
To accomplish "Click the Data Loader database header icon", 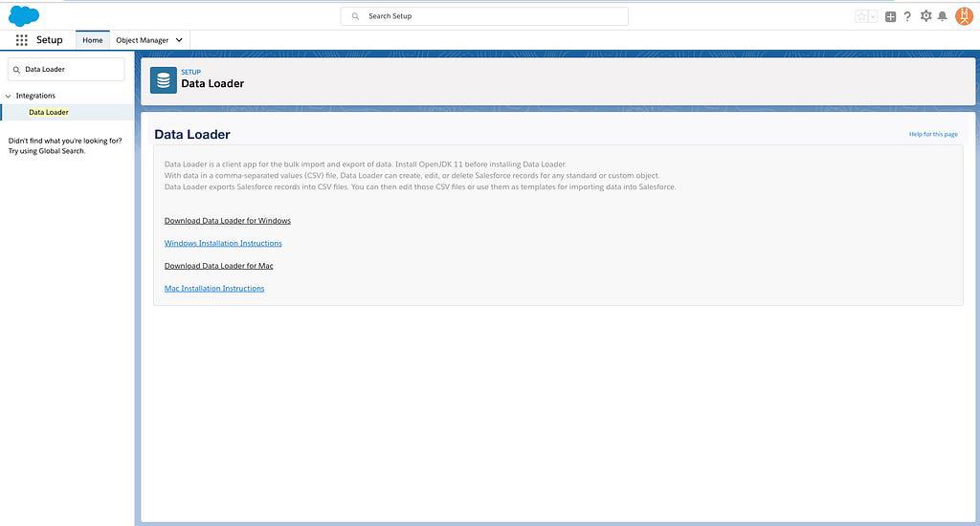I will pyautogui.click(x=164, y=80).
